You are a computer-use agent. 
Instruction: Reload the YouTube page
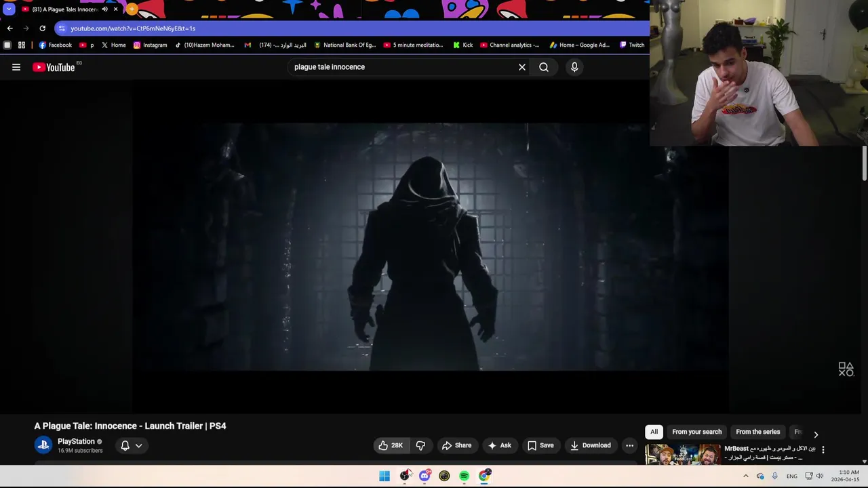[x=42, y=28]
